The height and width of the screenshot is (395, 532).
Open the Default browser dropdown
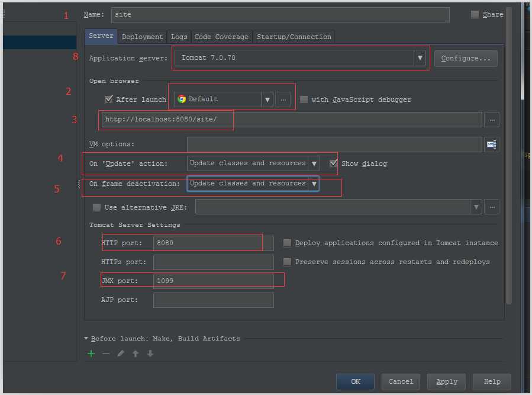pyautogui.click(x=224, y=99)
